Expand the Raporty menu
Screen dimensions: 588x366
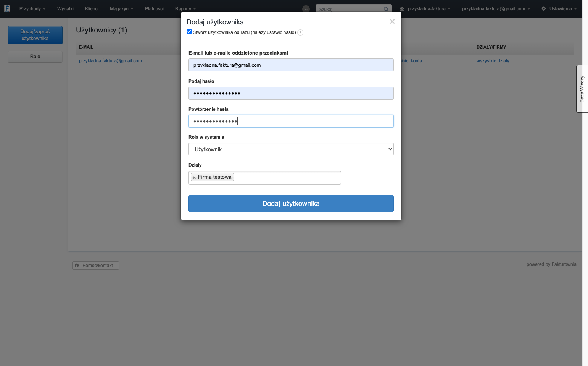pyautogui.click(x=185, y=9)
